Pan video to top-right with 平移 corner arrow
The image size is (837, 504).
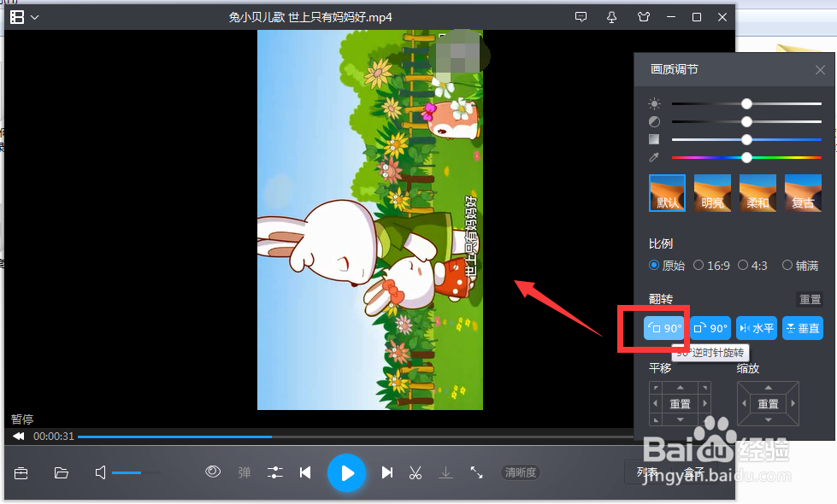click(705, 387)
